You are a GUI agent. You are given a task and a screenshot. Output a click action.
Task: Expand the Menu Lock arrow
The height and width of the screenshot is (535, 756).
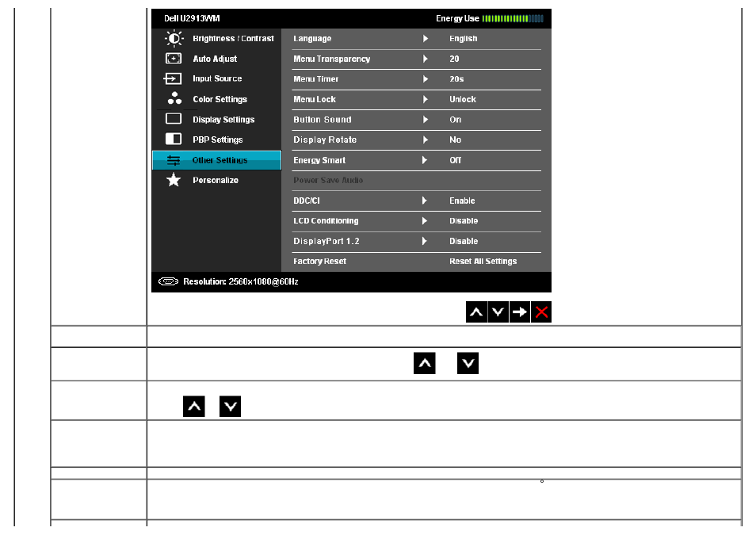tap(426, 99)
